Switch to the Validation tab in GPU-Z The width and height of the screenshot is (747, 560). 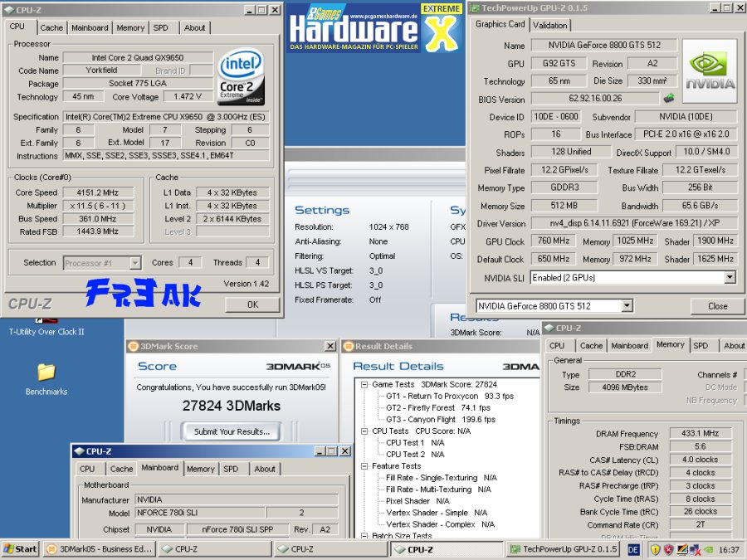[x=549, y=25]
